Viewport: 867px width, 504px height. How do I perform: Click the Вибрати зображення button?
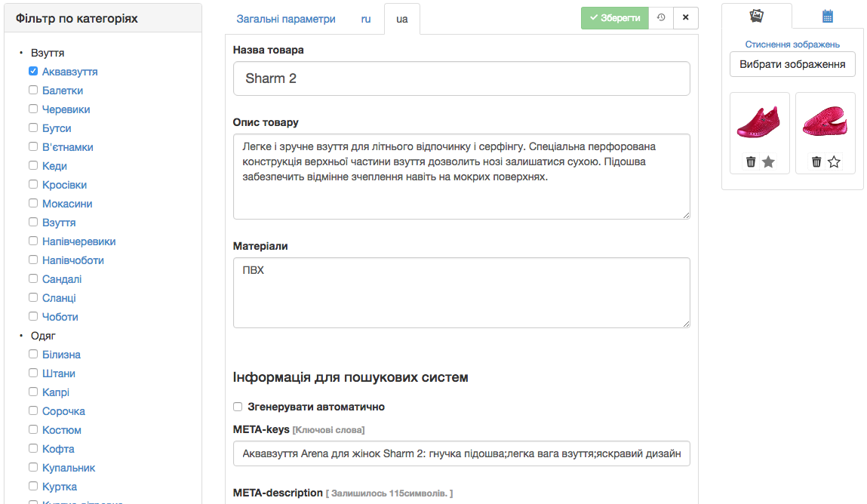(792, 64)
